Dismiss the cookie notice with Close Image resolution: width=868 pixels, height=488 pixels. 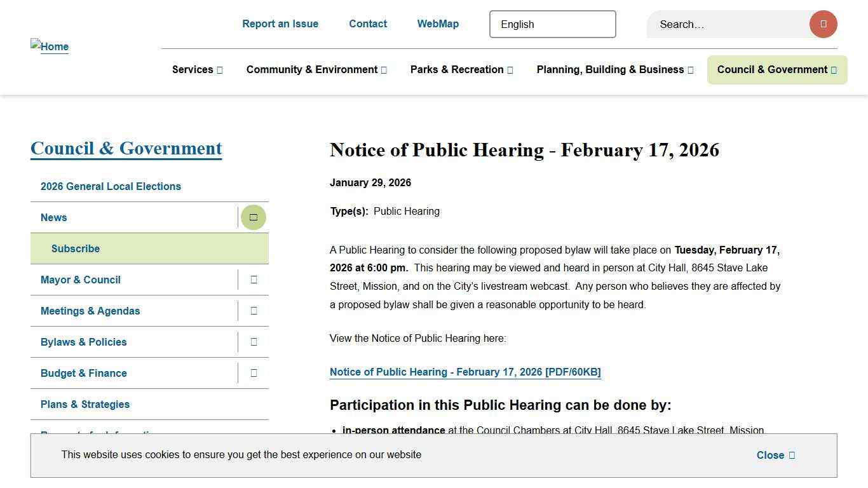click(775, 455)
